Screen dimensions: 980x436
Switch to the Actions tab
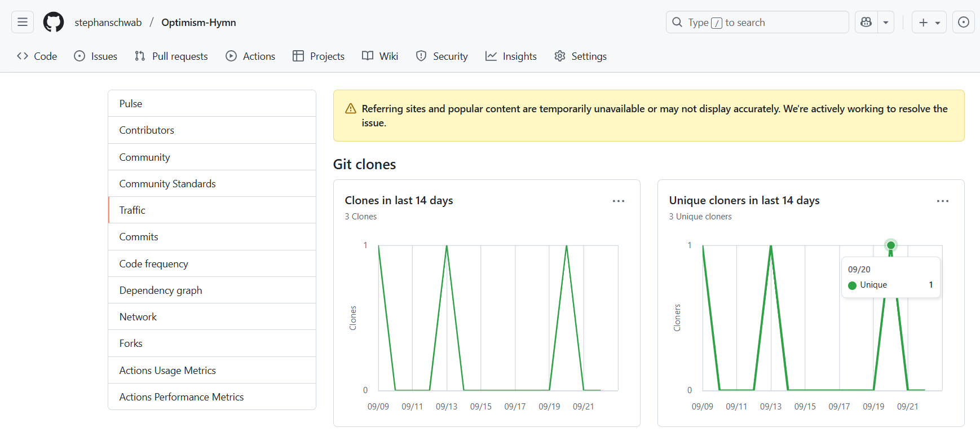coord(251,56)
